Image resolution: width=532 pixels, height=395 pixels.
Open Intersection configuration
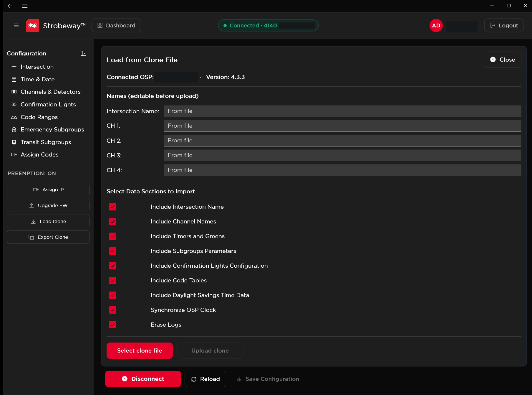coord(37,67)
